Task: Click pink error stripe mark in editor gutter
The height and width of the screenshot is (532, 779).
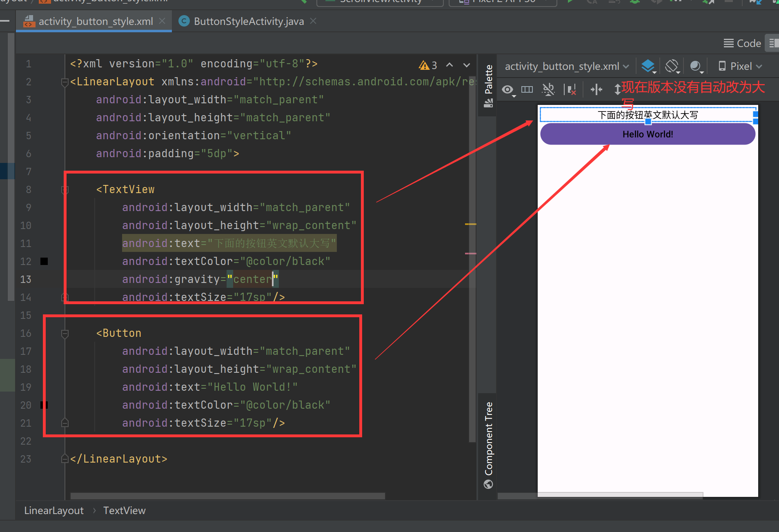Action: (470, 254)
